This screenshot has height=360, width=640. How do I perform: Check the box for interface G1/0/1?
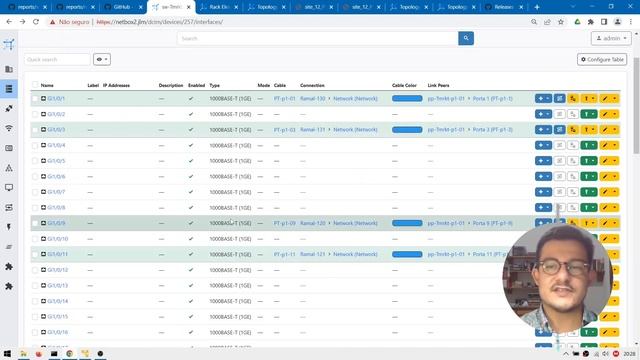click(35, 98)
